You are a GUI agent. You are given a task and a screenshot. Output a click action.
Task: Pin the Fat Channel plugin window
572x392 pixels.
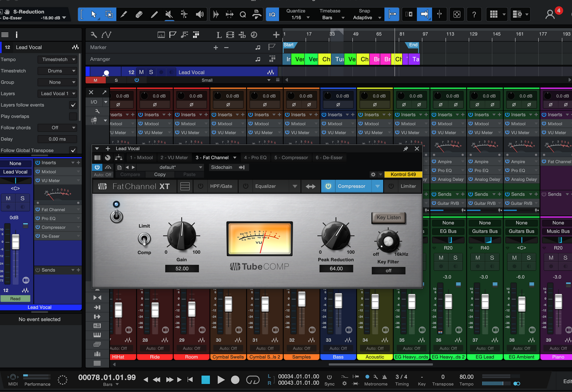(x=406, y=149)
